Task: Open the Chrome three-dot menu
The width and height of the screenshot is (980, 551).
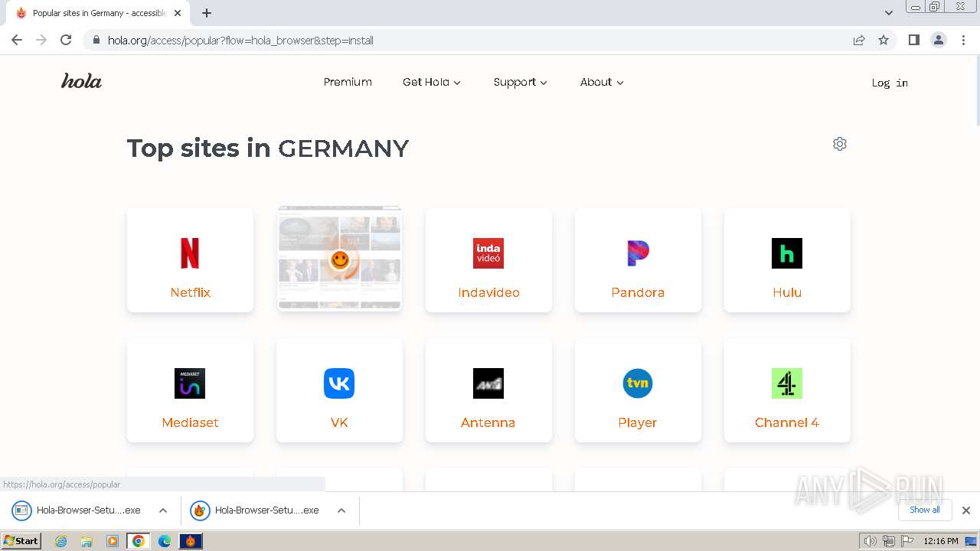Action: click(963, 40)
